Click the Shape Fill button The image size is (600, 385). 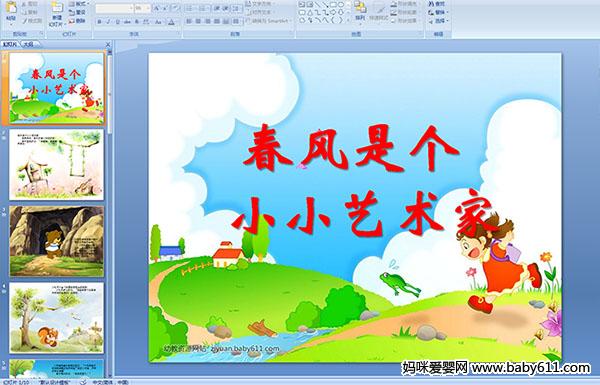tap(405, 4)
